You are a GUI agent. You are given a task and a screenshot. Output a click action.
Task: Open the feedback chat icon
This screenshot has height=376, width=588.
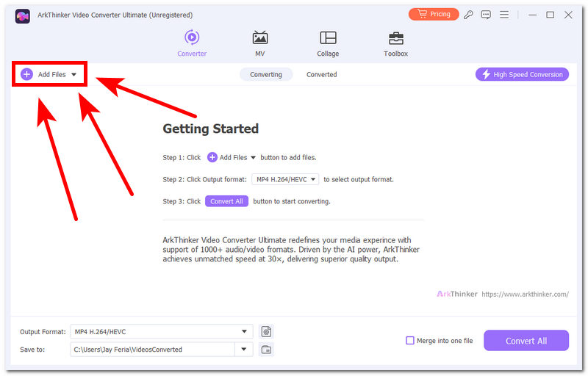[x=486, y=15]
